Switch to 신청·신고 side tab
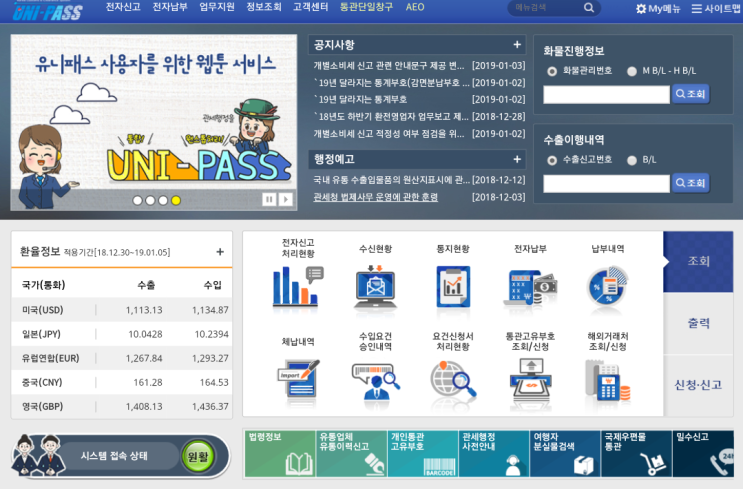 click(698, 385)
